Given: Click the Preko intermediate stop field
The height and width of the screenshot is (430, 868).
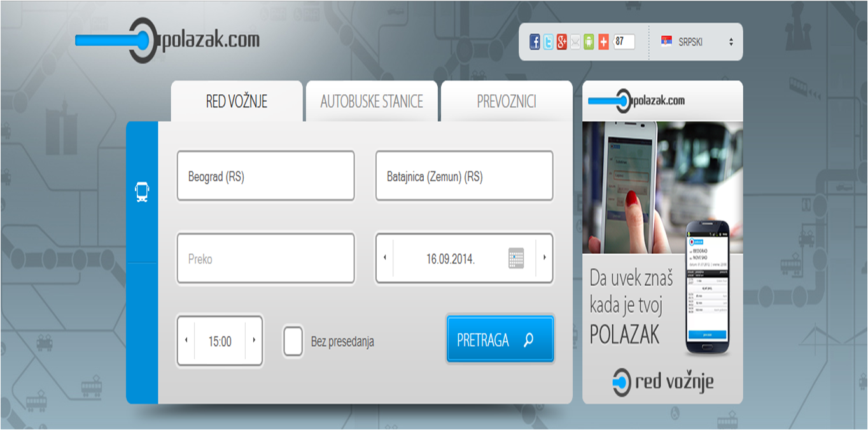Looking at the screenshot, I should (265, 259).
